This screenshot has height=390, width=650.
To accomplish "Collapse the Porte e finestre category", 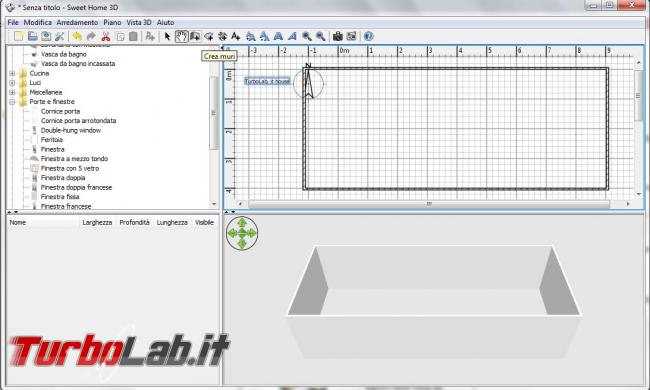I will click(x=12, y=102).
